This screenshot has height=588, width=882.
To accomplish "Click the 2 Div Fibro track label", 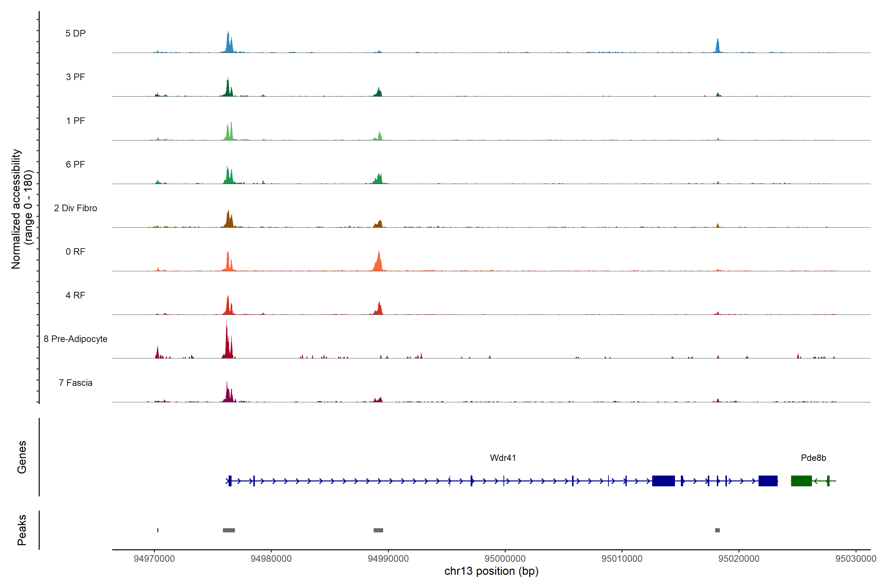I will pyautogui.click(x=75, y=208).
